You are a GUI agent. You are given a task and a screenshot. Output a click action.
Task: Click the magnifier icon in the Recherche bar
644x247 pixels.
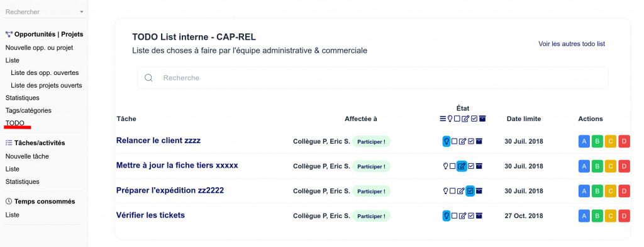(x=148, y=78)
